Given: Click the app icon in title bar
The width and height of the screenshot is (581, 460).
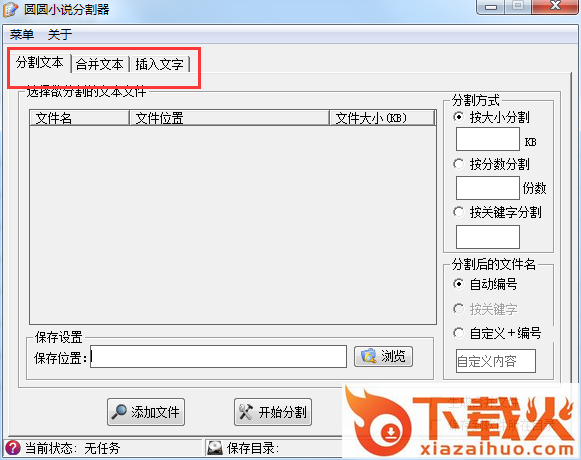Looking at the screenshot, I should tap(10, 9).
